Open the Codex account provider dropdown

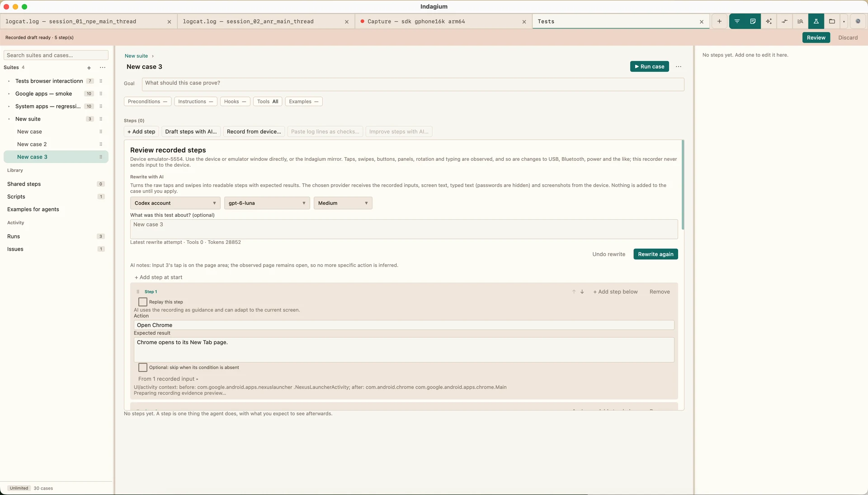pos(175,203)
